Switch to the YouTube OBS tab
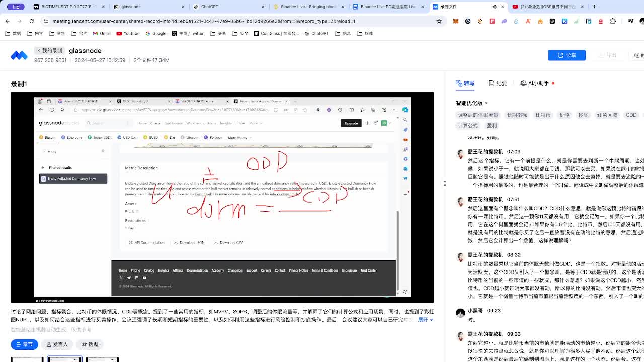 point(548,7)
